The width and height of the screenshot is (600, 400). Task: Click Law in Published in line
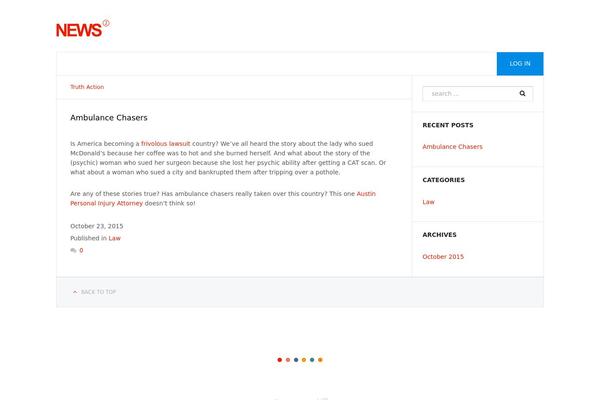tap(114, 238)
